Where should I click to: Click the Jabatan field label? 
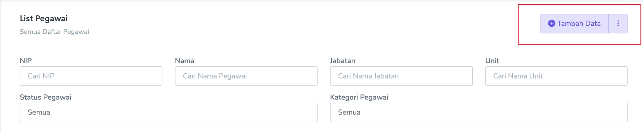click(342, 61)
